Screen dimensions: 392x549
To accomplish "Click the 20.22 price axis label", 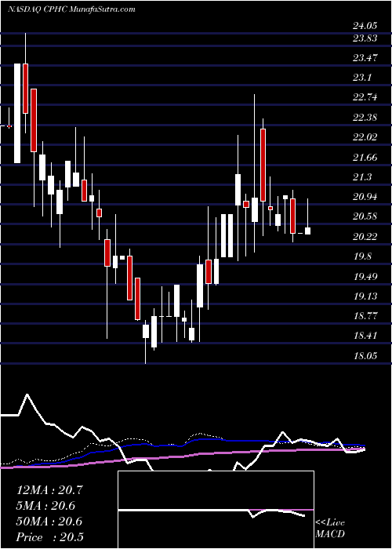I will (x=365, y=237).
